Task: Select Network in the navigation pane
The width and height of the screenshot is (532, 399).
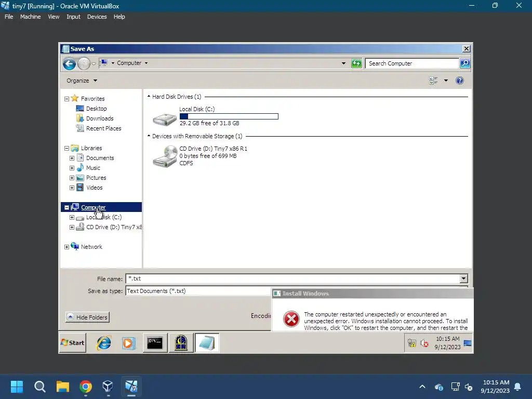Action: point(91,247)
